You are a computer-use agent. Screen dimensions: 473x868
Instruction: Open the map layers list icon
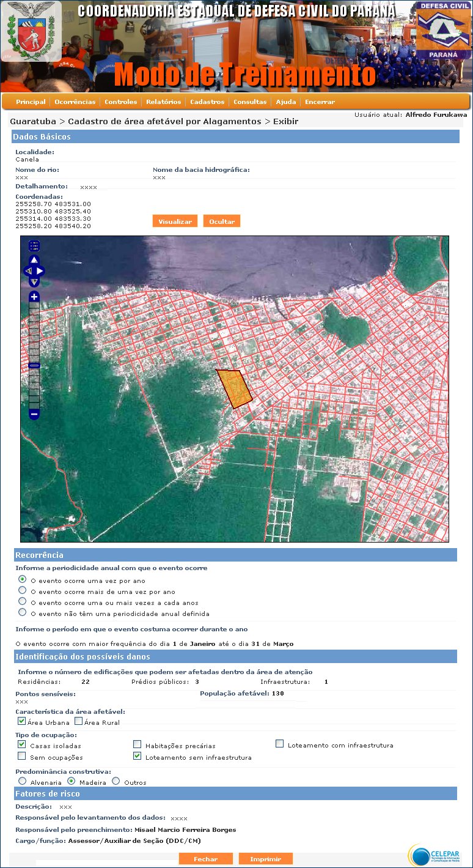pos(34,246)
